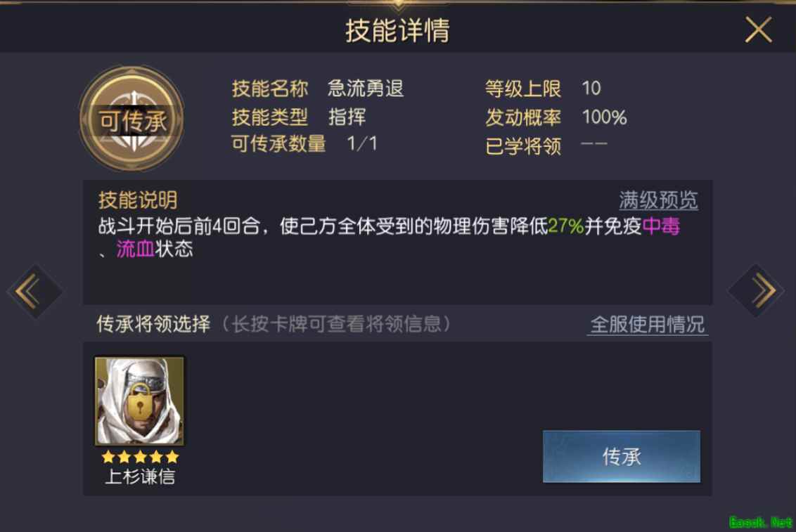Select the 上杉谦信 general portrait card
Image resolution: width=796 pixels, height=532 pixels.
coord(140,401)
